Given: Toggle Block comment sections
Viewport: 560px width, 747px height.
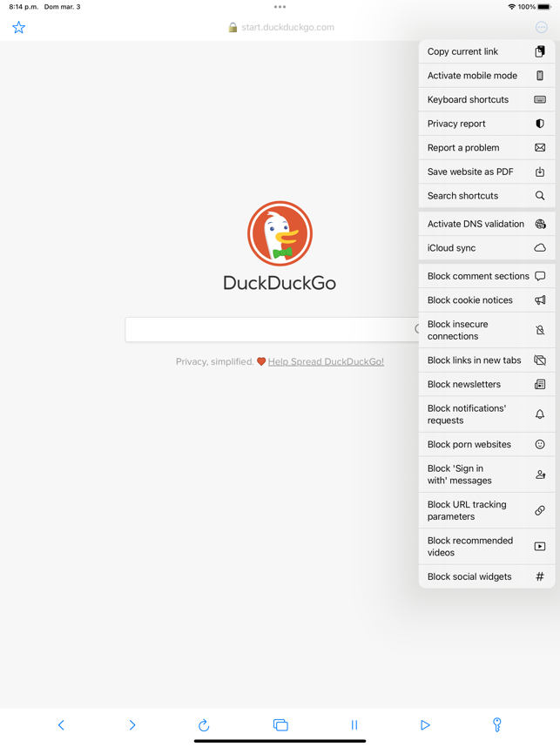Looking at the screenshot, I should pos(487,276).
